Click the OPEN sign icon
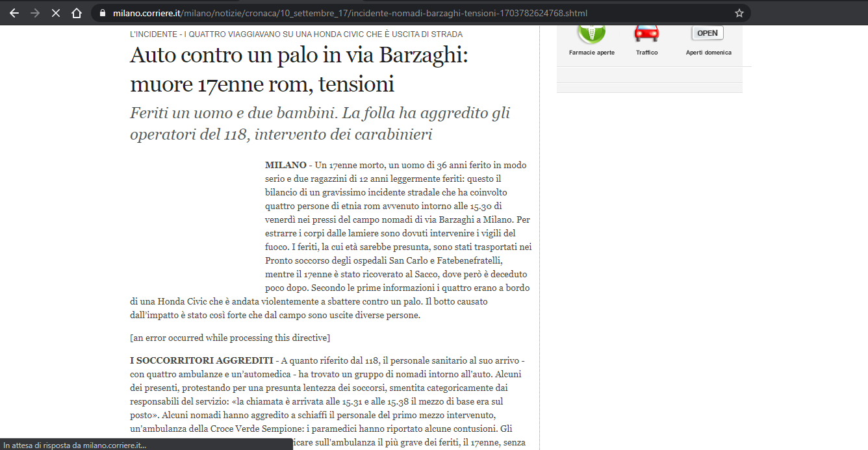The height and width of the screenshot is (450, 868). click(x=708, y=33)
